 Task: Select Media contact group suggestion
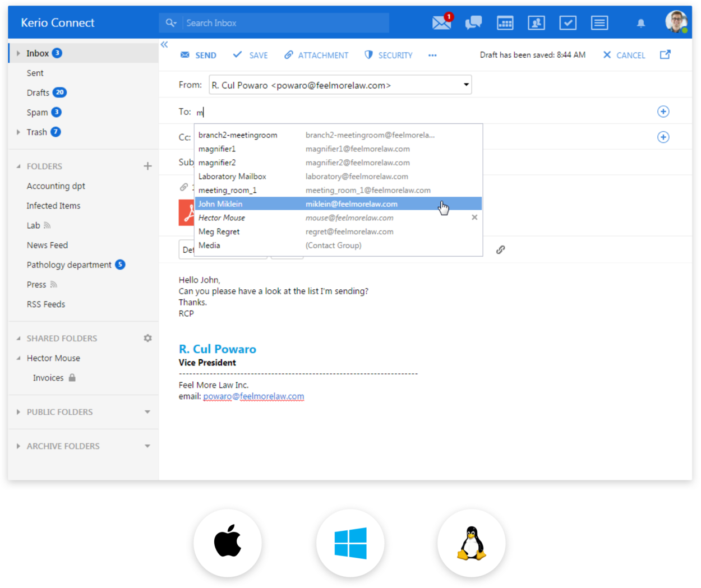(x=338, y=246)
